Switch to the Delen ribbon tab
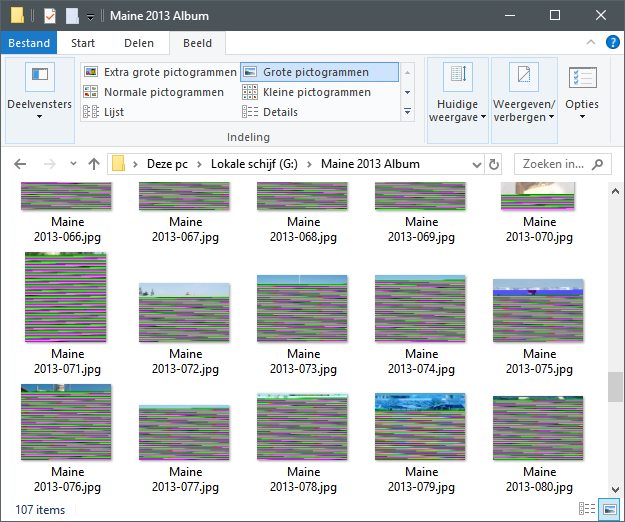Image resolution: width=625 pixels, height=522 pixels. [139, 43]
